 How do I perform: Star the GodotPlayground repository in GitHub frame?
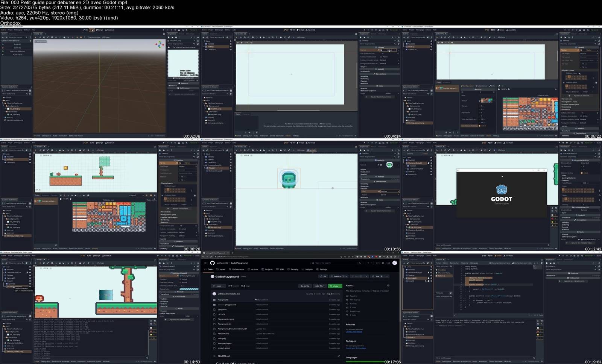click(377, 276)
